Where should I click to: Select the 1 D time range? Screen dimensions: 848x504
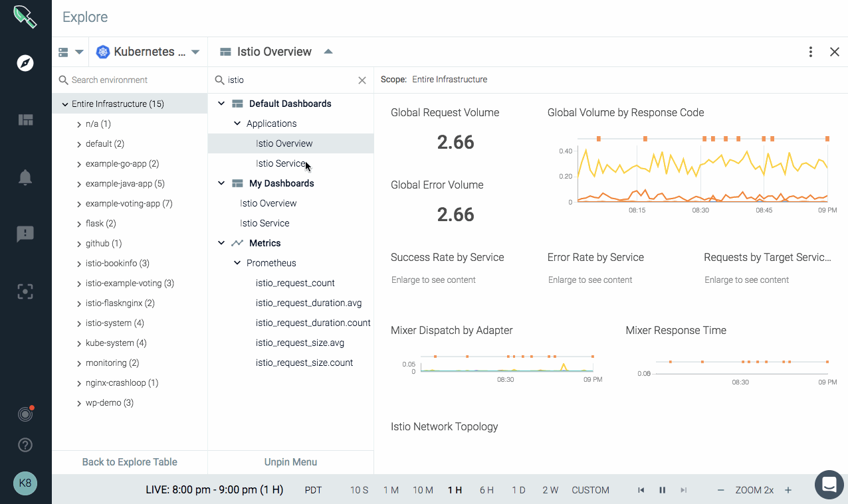518,490
